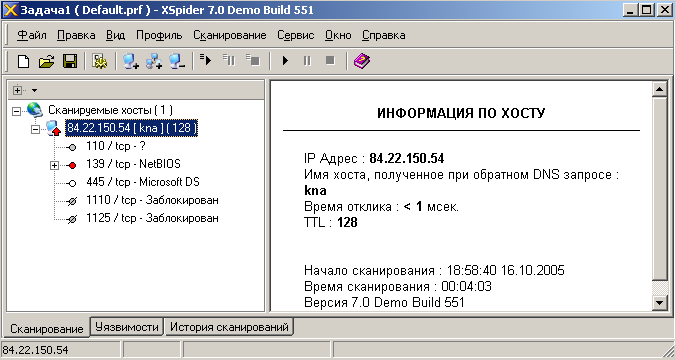Open the Правка menu

(76, 35)
